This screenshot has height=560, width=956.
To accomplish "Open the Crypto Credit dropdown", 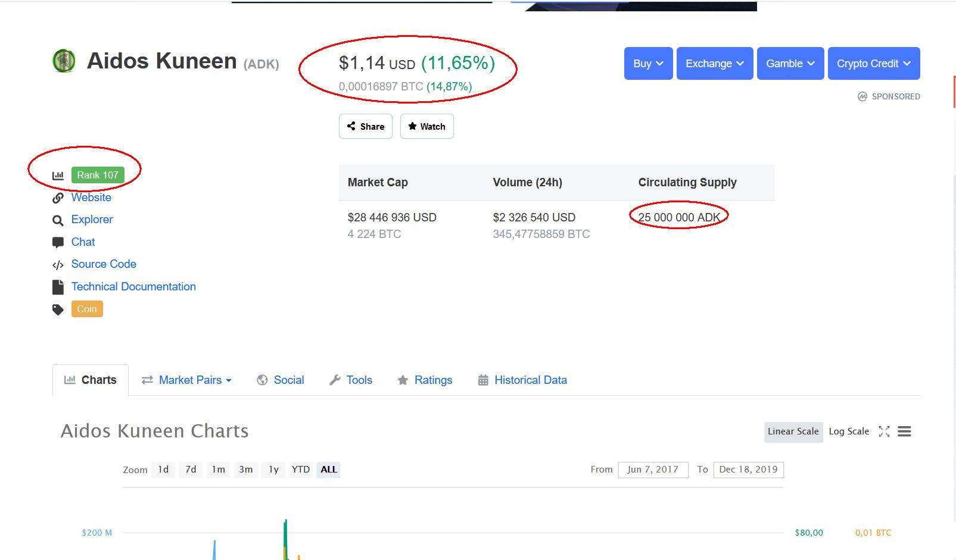I will (x=874, y=63).
